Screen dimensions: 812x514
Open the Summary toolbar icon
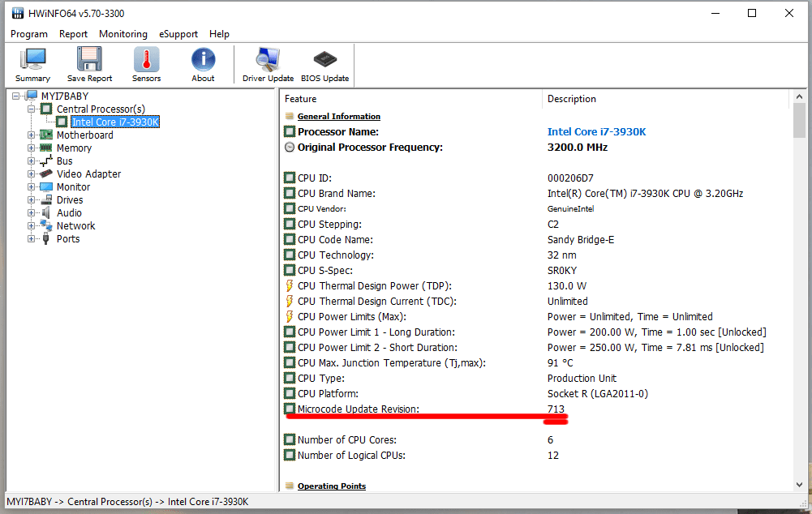tap(32, 64)
